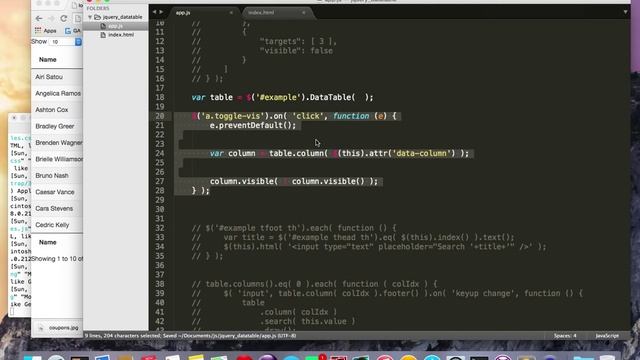Go to next tab with right arrow
Image resolution: width=640 pixels, height=360 pixels.
161,12
